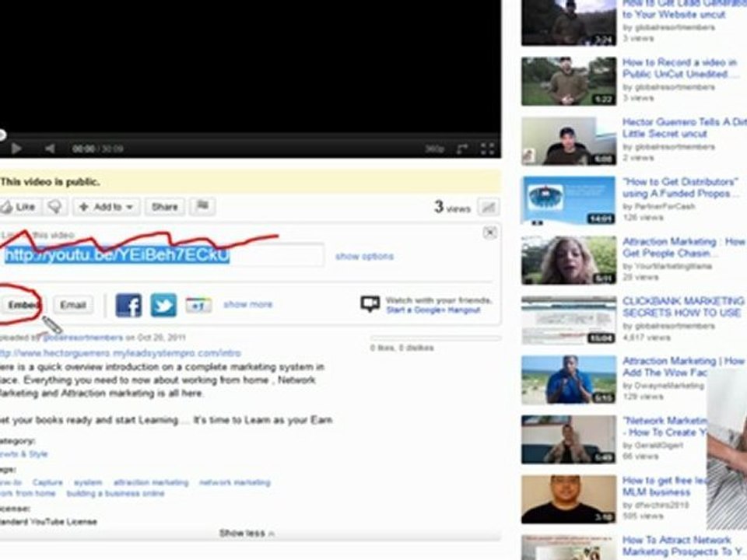Viewport: 747px width, 560px height.
Task: Open the Add to dropdown
Action: 106,207
